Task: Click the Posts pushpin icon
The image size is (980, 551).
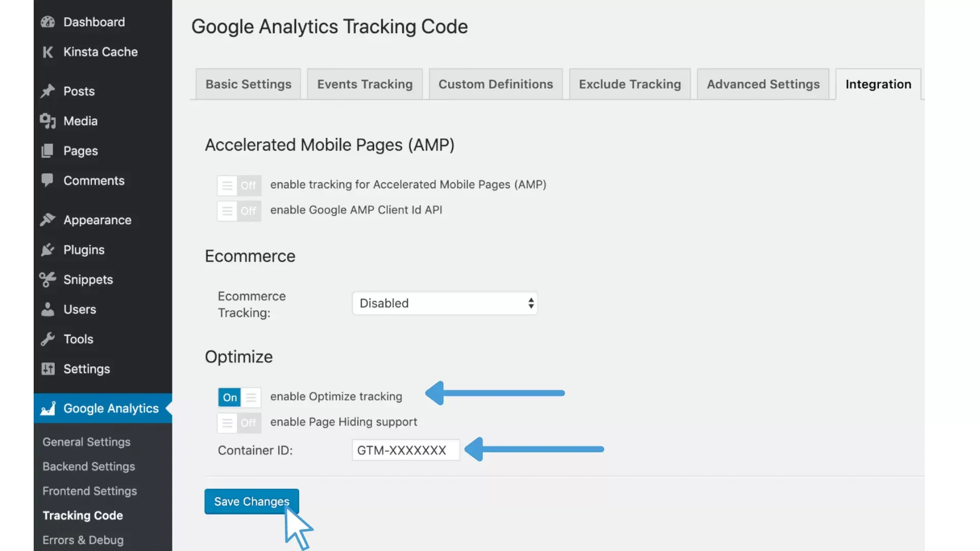Action: (47, 91)
